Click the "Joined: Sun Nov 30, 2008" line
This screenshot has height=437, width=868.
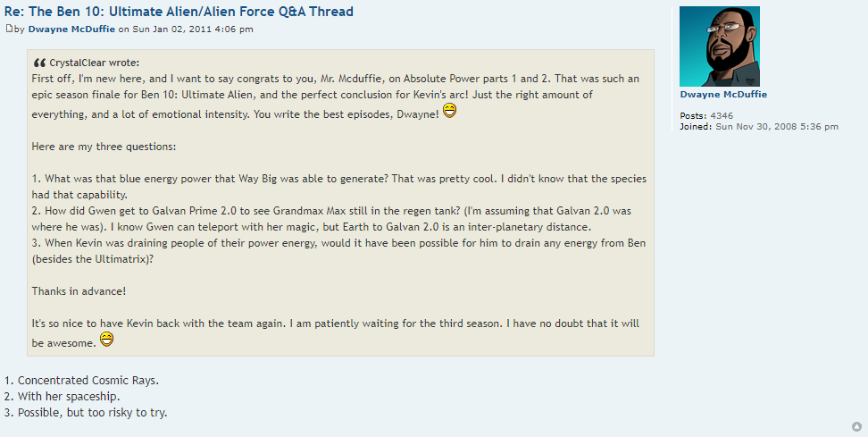[x=758, y=126]
